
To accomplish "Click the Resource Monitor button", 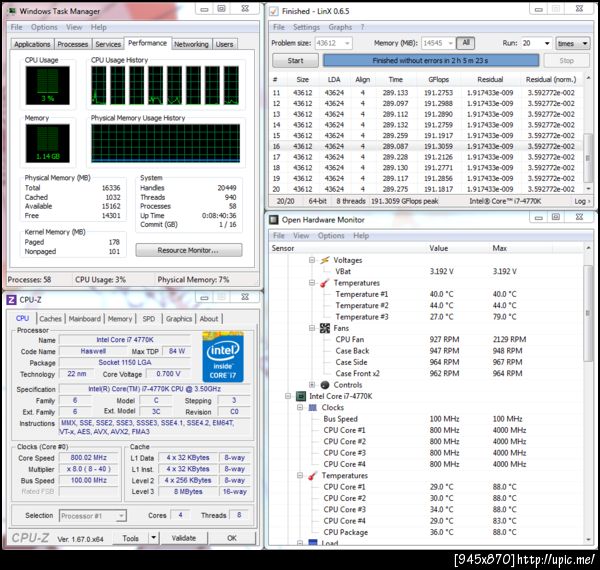I will [x=189, y=250].
